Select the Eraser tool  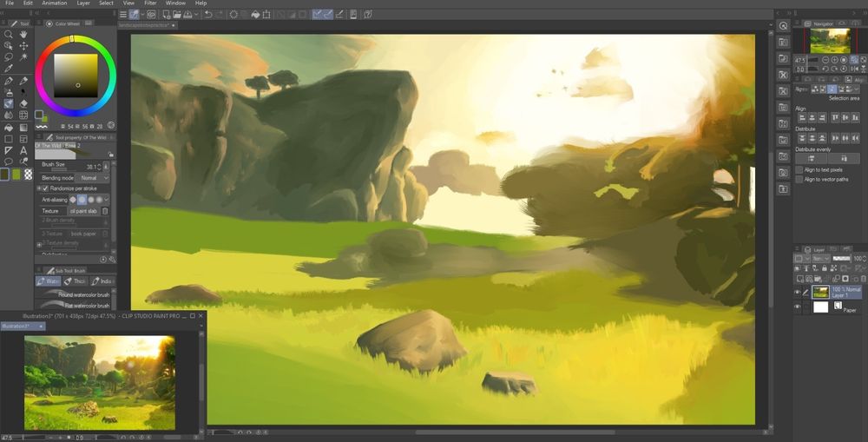[x=23, y=103]
